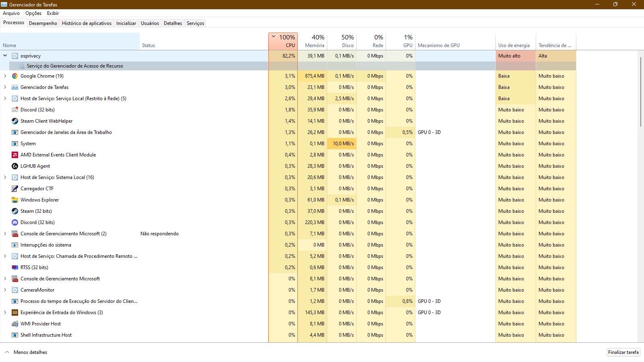Image resolution: width=644 pixels, height=362 pixels.
Task: Click the vertical scrollbar thumb
Action: click(641, 92)
